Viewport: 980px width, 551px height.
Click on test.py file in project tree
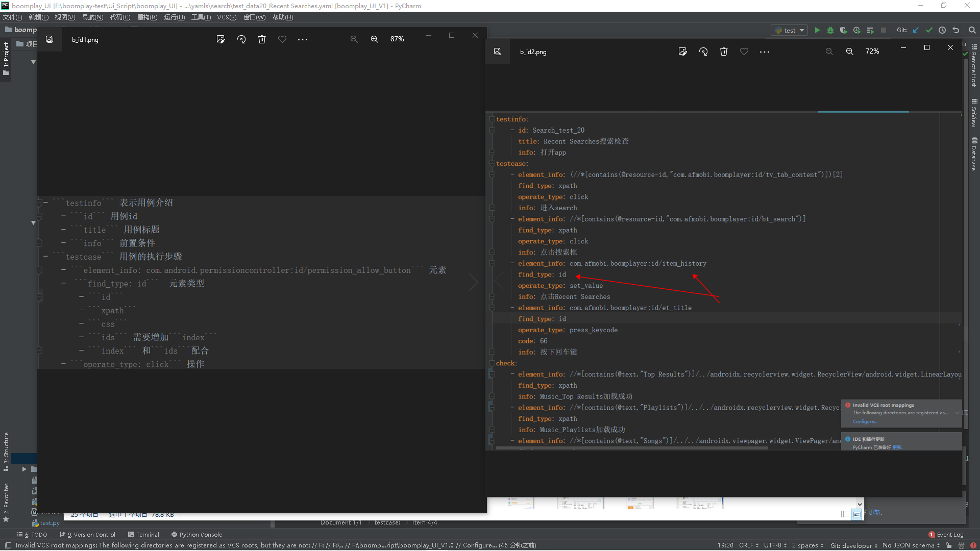[x=48, y=523]
